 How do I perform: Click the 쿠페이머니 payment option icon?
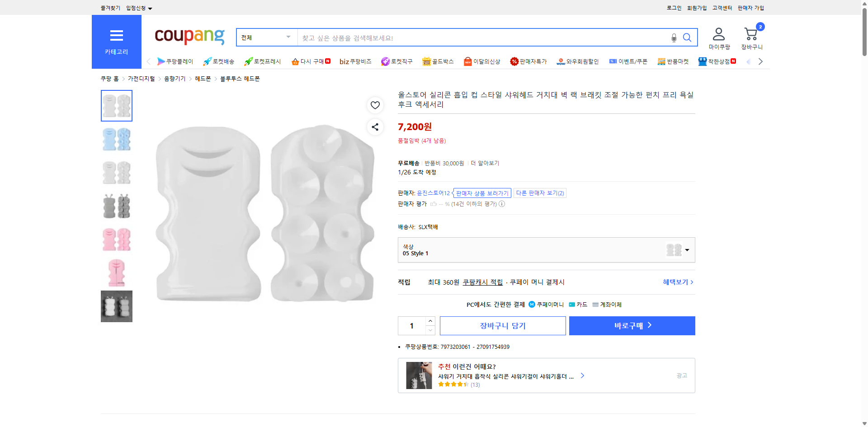[x=531, y=304]
